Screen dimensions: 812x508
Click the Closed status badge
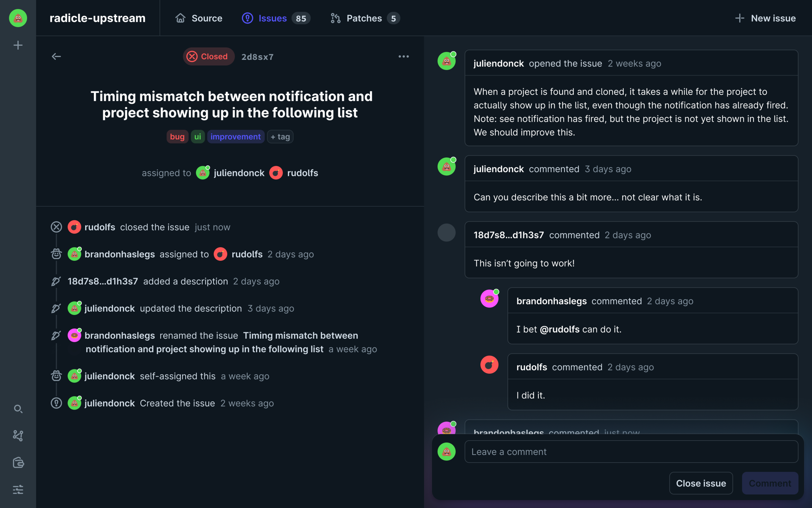209,57
